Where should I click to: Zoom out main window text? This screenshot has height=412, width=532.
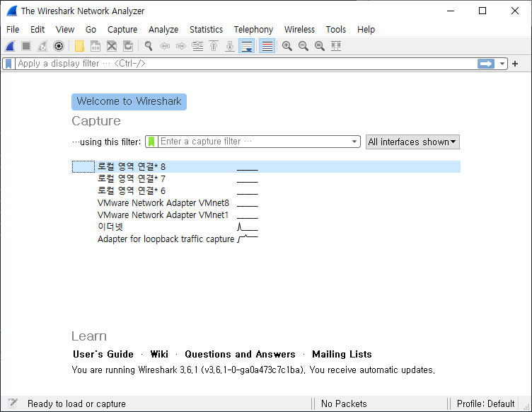[x=303, y=46]
